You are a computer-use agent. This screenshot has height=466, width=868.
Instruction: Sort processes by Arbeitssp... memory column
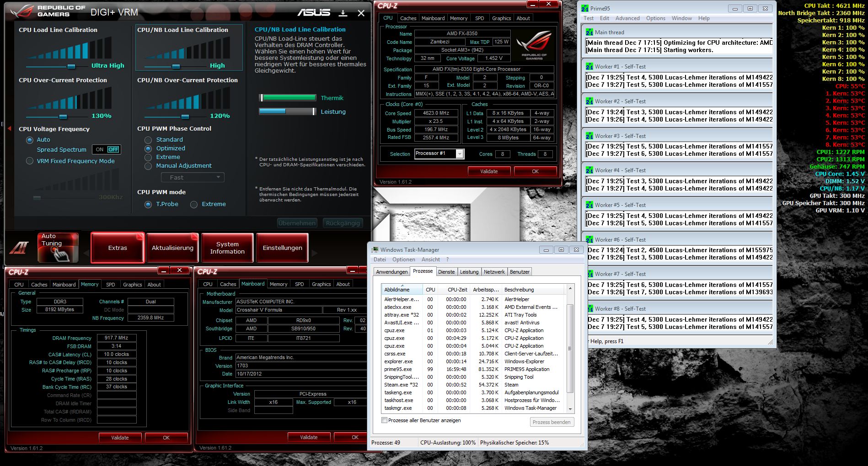point(486,290)
